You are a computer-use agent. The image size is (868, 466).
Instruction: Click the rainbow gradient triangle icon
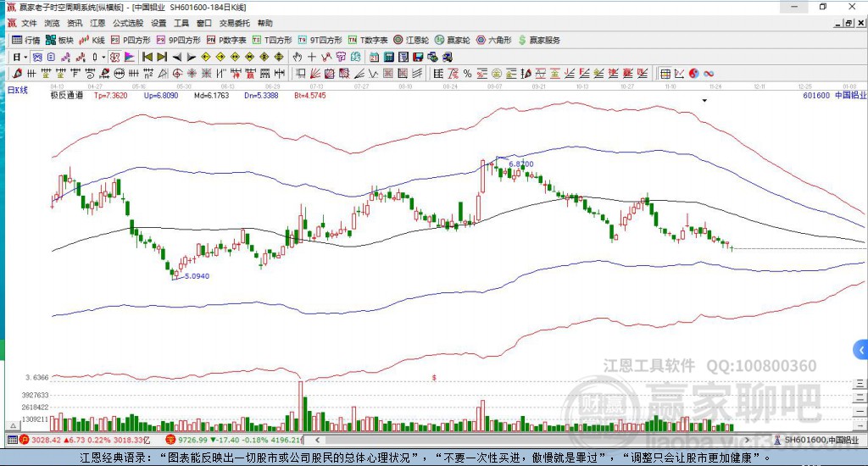point(130,57)
